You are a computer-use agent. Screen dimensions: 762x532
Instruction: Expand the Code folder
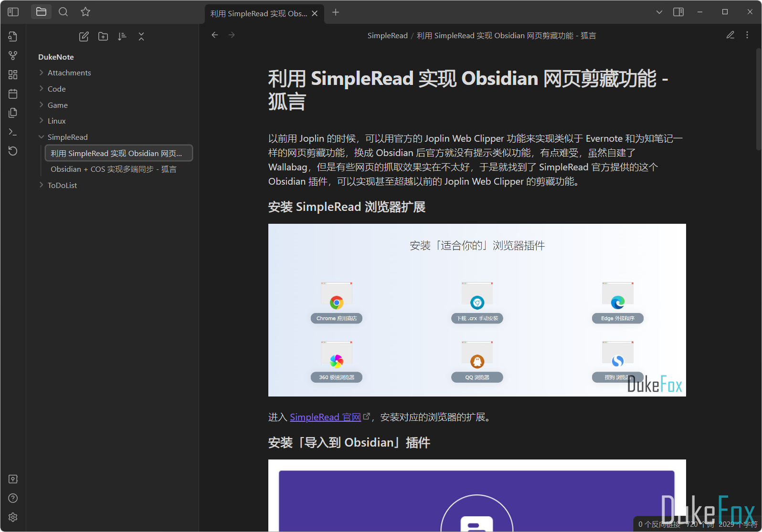coord(57,89)
